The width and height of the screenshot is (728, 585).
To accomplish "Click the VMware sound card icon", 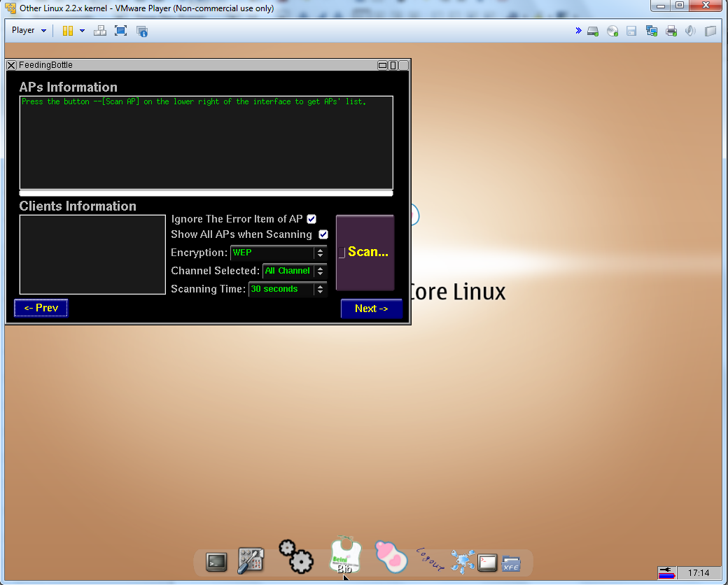I will [690, 31].
